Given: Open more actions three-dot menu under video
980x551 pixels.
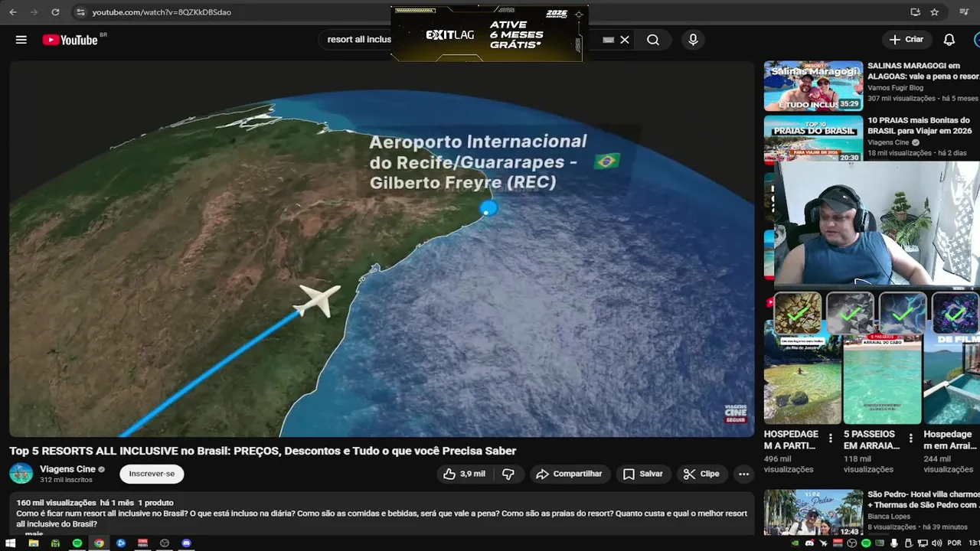Looking at the screenshot, I should pyautogui.click(x=743, y=474).
